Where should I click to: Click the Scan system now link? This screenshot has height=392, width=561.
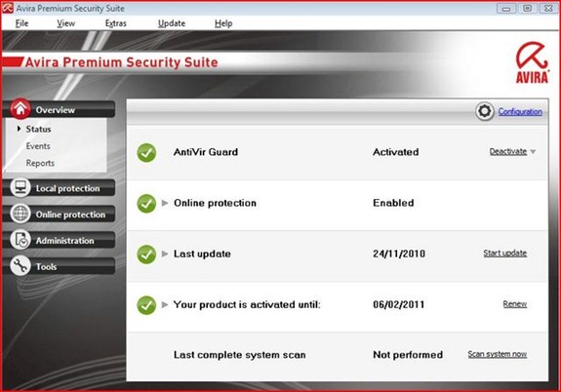(x=497, y=354)
